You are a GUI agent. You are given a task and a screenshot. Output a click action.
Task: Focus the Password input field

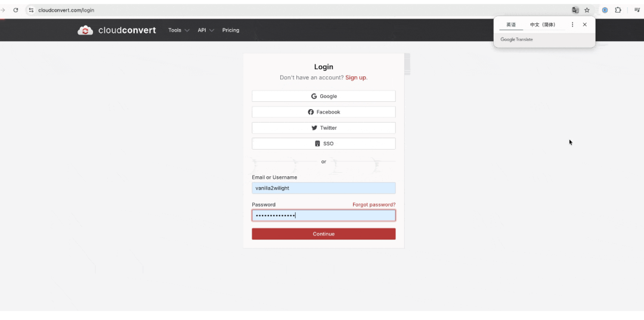pos(324,216)
